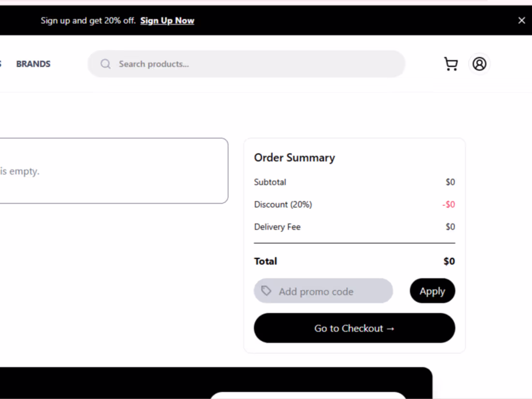
Task: Dismiss the sign-up promo banner
Action: (521, 20)
